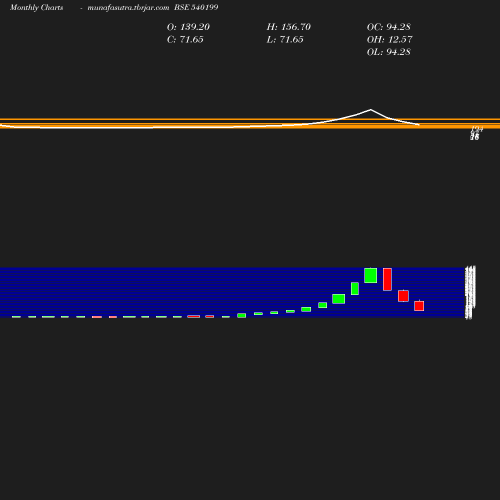This screenshot has height=500, width=500.
Task: Click the final red candle on the chart
Action: tap(419, 306)
